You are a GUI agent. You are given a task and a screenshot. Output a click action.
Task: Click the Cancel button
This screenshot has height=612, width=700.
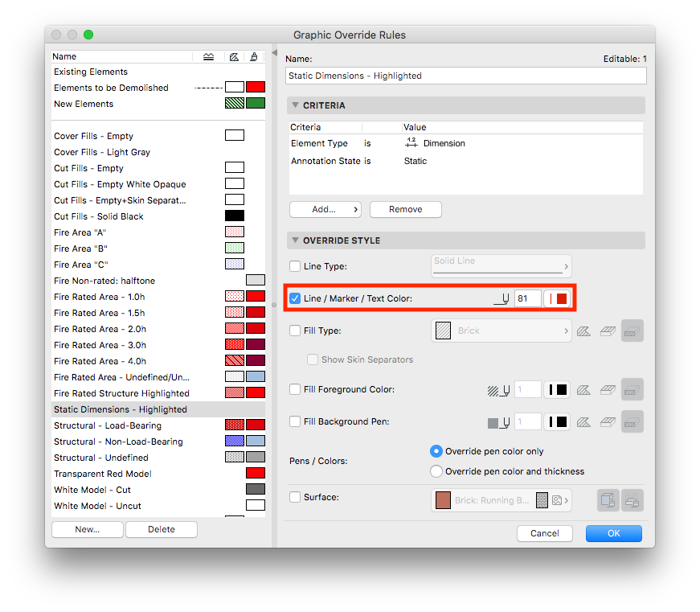pos(545,533)
